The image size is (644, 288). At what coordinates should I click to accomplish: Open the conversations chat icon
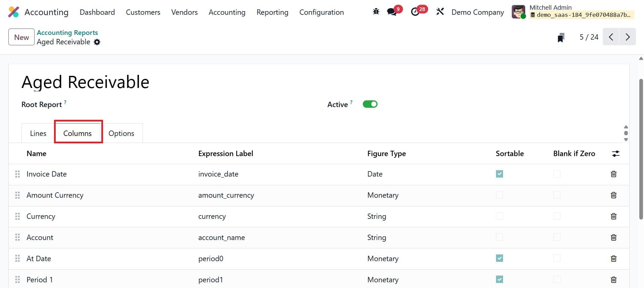(392, 12)
